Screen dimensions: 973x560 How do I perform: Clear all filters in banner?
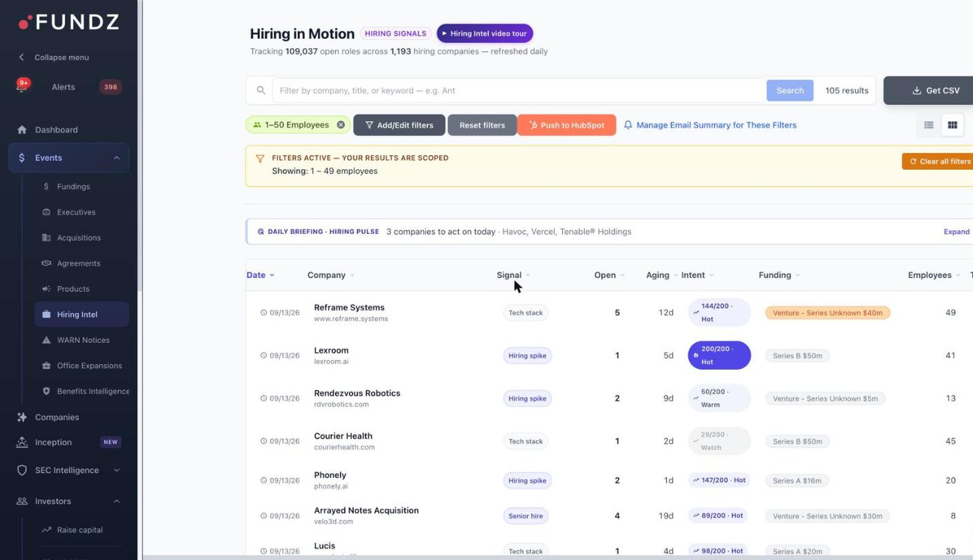tap(939, 161)
